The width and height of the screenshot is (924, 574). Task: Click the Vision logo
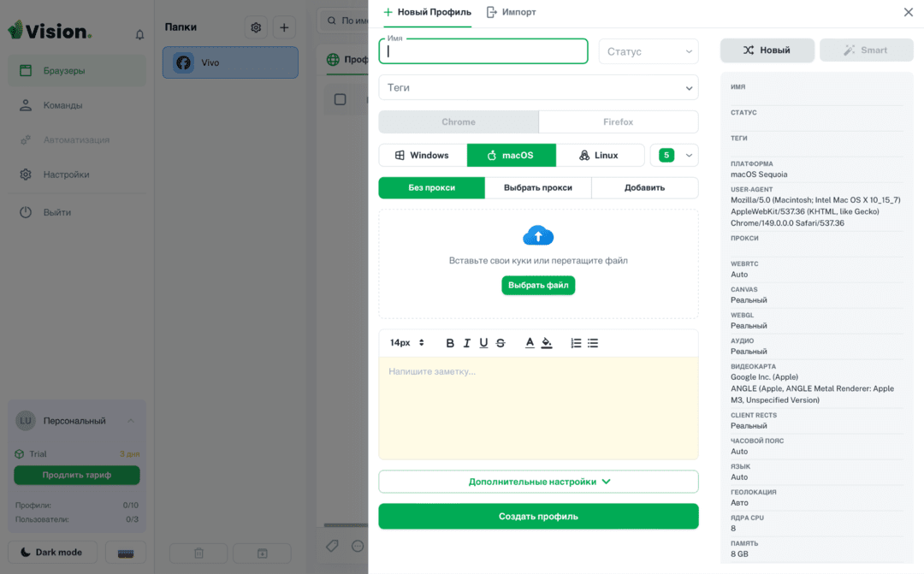[50, 31]
